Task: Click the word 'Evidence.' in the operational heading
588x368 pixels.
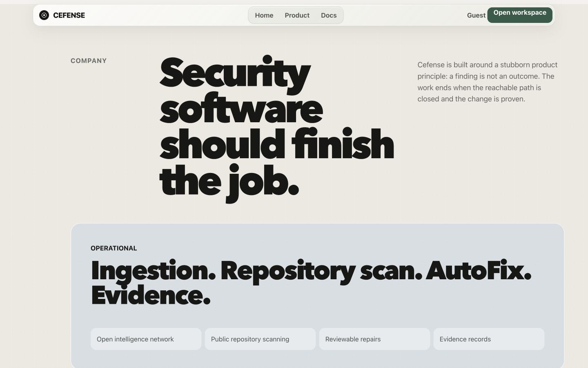Action: [x=151, y=295]
